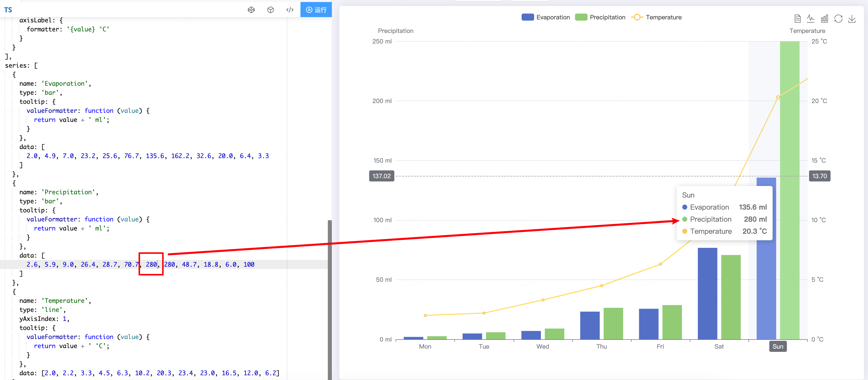Open in CodeSandbox cube icon
The width and height of the screenshot is (868, 380).
point(270,10)
